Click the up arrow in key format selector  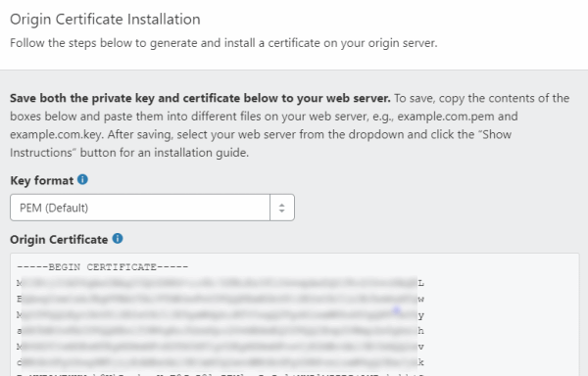click(282, 205)
